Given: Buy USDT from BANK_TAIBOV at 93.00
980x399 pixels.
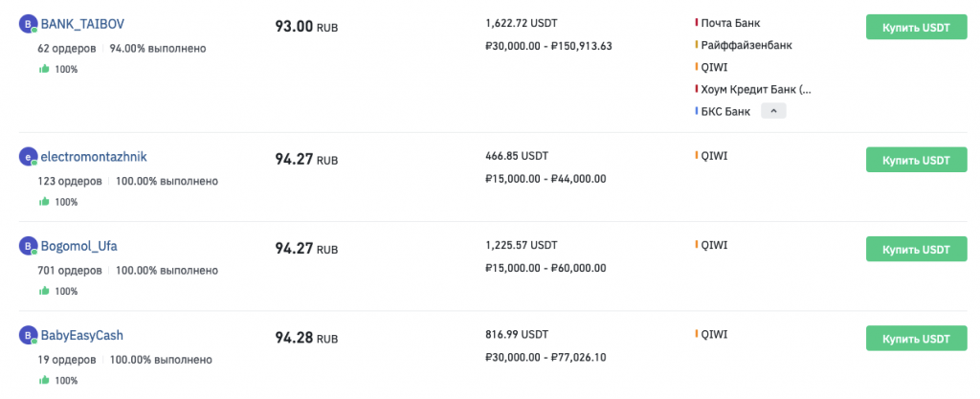Looking at the screenshot, I should [x=915, y=27].
